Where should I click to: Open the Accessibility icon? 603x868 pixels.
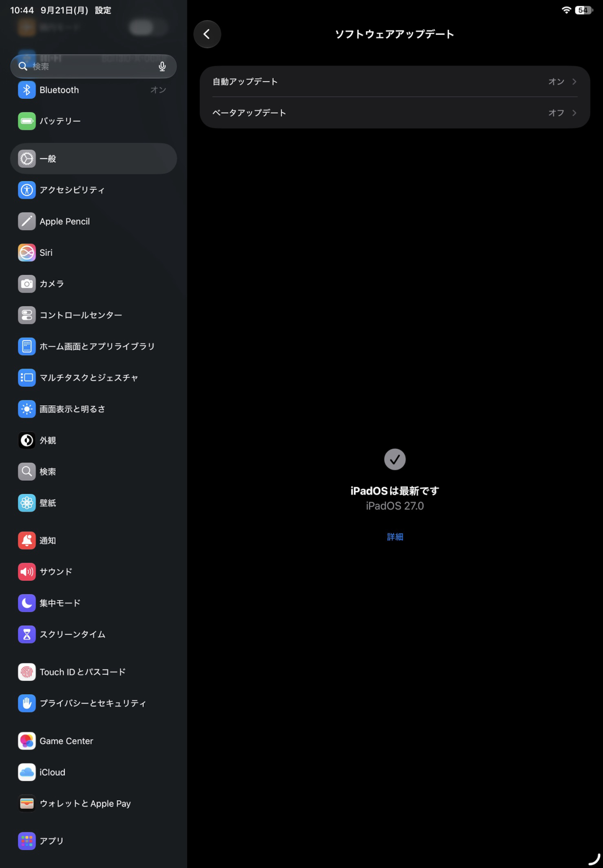tap(27, 190)
